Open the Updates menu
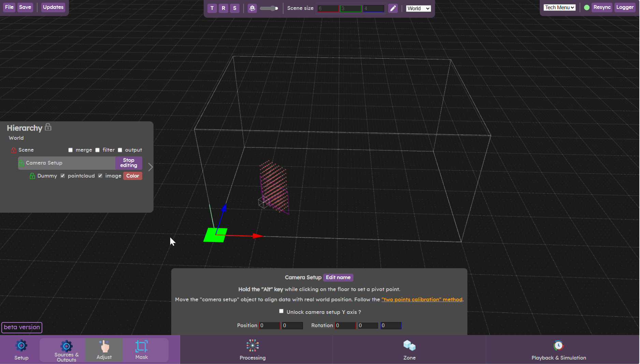Viewport: 640px width, 364px height. (x=53, y=7)
